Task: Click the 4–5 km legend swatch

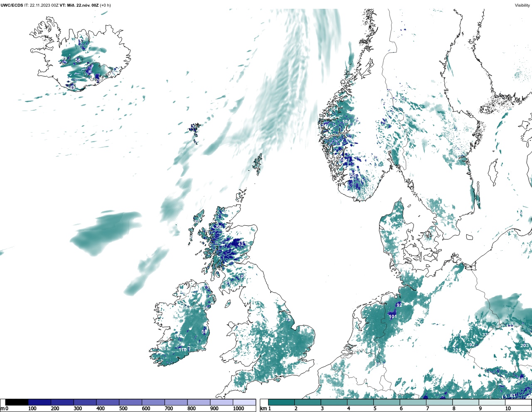Action: (x=360, y=402)
